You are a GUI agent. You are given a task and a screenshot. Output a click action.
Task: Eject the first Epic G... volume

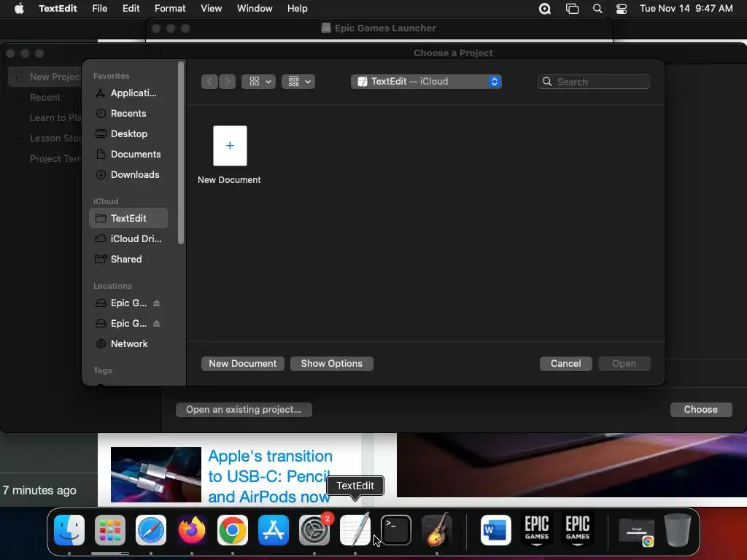click(x=157, y=303)
